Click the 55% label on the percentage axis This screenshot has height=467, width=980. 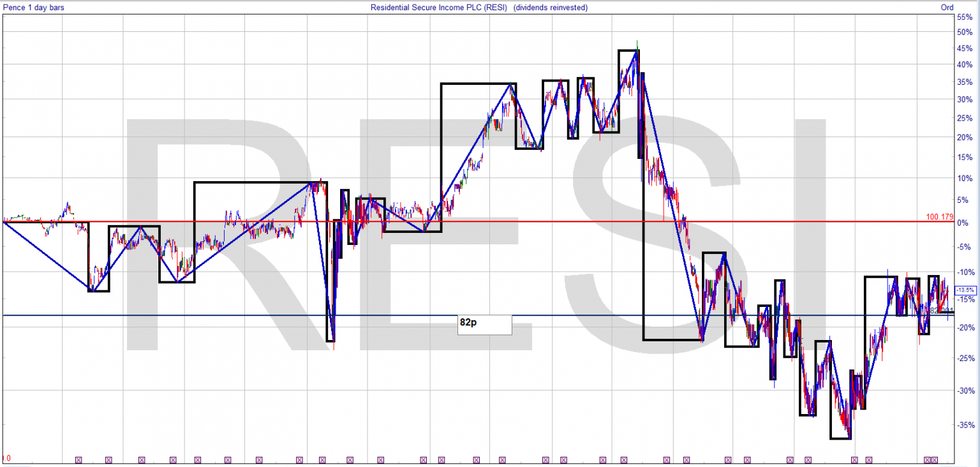(x=964, y=15)
